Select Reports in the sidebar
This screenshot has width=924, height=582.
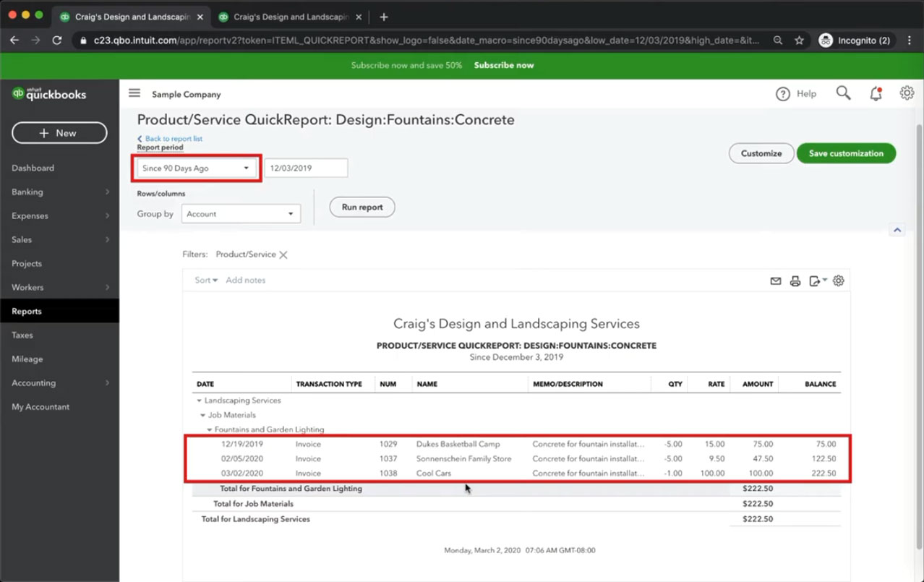click(x=59, y=311)
